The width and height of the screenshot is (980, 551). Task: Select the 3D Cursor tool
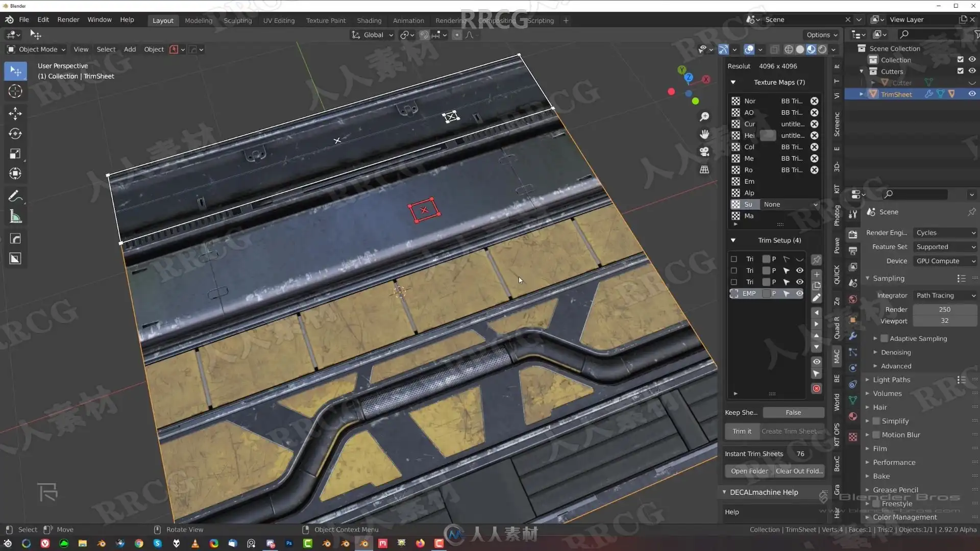pyautogui.click(x=15, y=91)
